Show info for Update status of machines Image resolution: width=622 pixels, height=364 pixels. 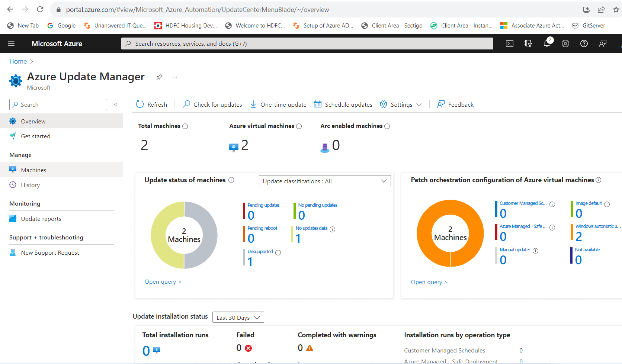[231, 180]
